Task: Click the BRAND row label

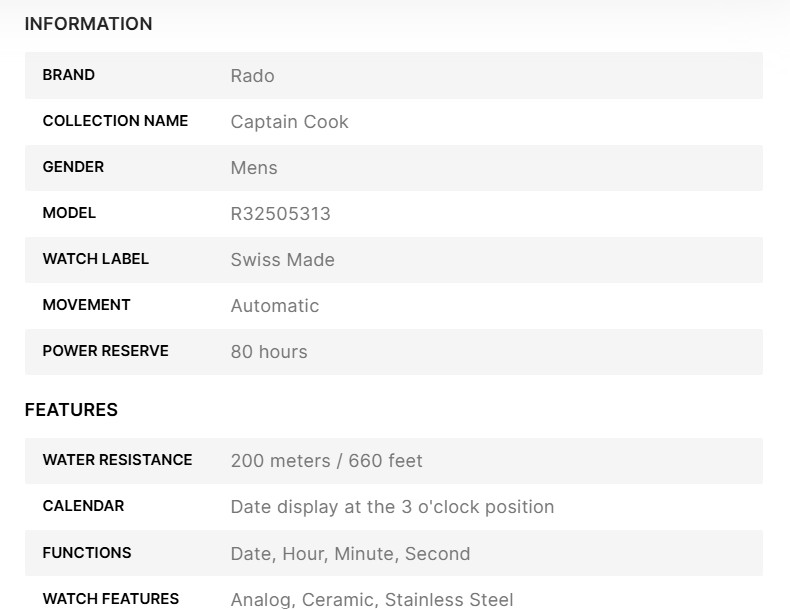Action: click(x=69, y=75)
